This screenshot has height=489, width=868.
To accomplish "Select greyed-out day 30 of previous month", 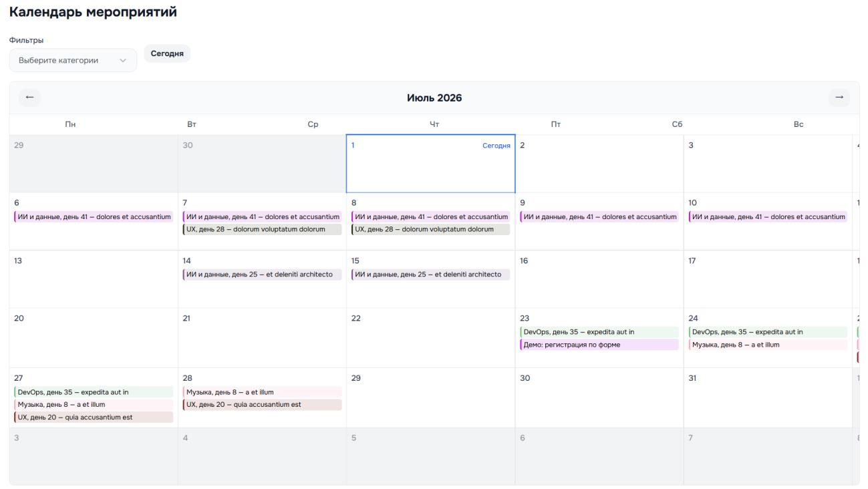I will (262, 164).
